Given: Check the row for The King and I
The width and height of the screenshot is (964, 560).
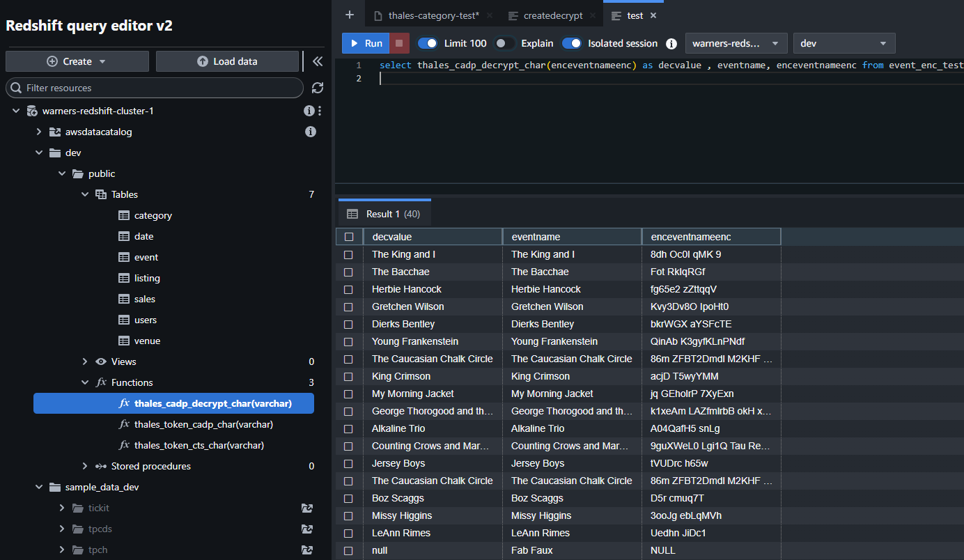Looking at the screenshot, I should [349, 255].
